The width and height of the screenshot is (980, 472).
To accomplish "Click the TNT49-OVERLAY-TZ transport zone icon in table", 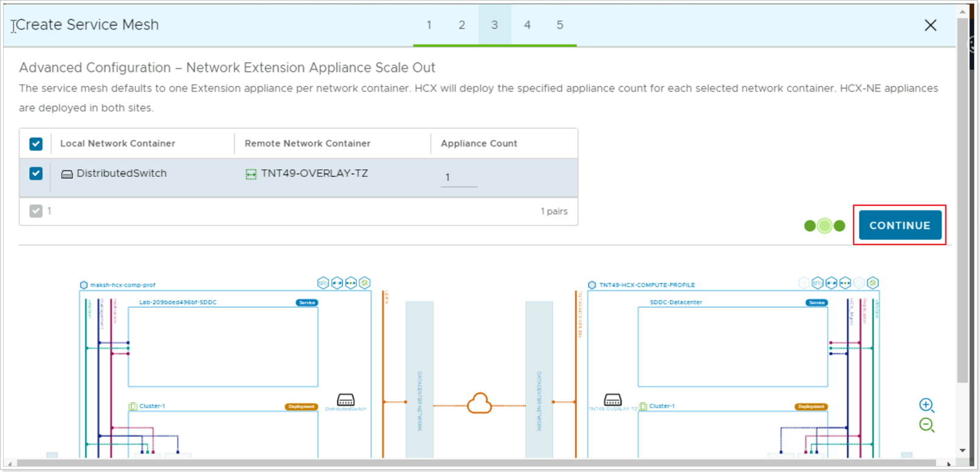I will 251,175.
